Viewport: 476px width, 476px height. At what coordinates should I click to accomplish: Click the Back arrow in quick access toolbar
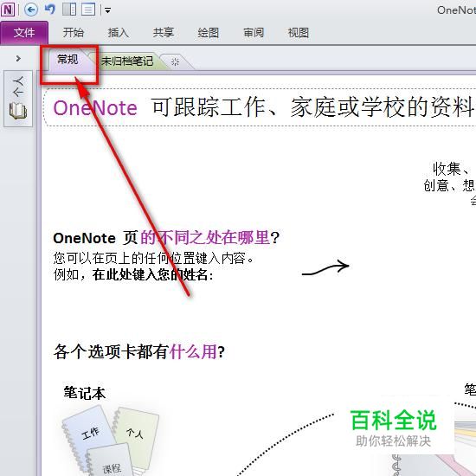click(x=30, y=10)
